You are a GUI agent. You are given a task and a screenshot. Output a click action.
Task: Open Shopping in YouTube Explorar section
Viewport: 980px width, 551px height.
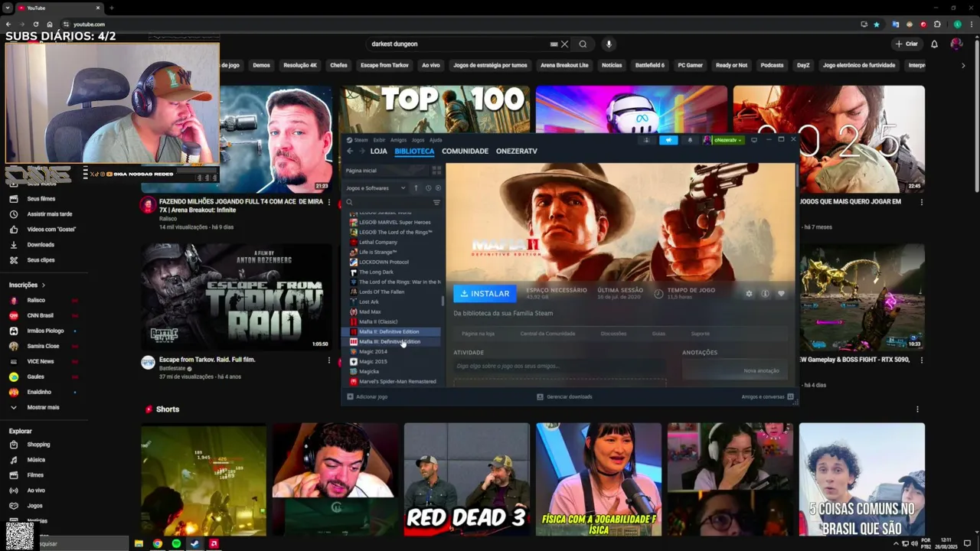click(x=38, y=444)
